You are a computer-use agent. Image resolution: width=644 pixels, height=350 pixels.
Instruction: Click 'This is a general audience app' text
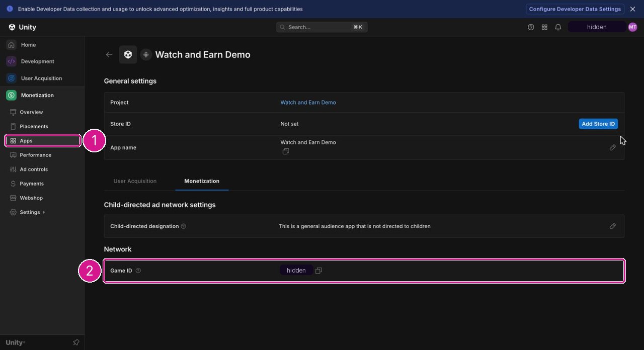pos(355,226)
